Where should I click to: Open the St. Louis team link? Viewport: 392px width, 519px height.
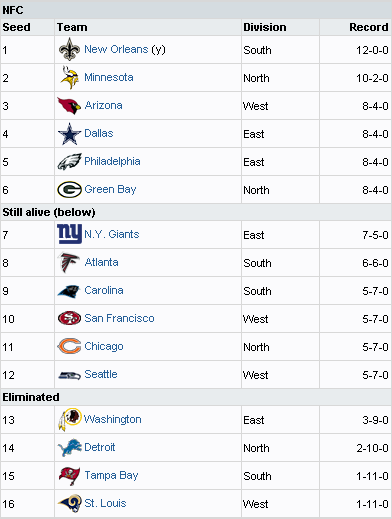coord(105,503)
